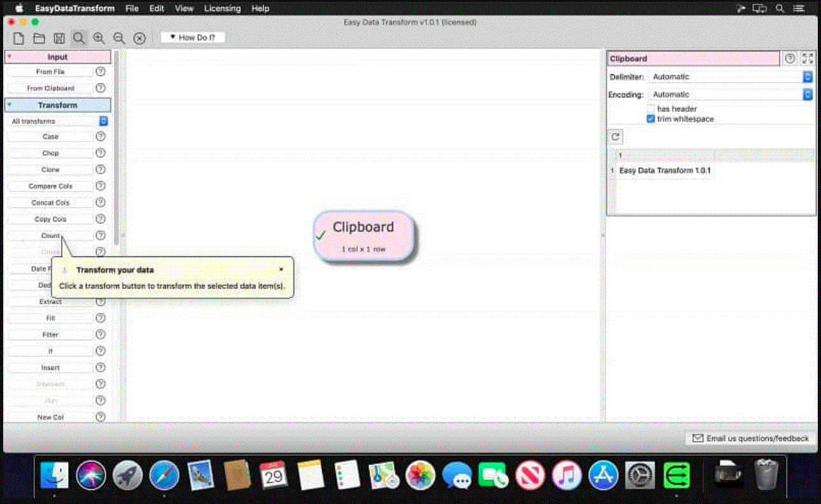Open help for From File input
The width and height of the screenshot is (821, 504).
point(101,72)
